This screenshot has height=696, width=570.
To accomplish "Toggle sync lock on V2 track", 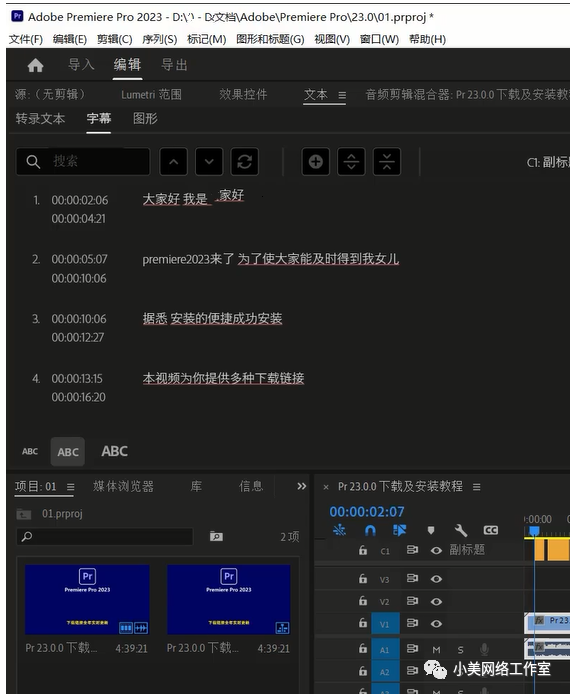I will (x=412, y=601).
